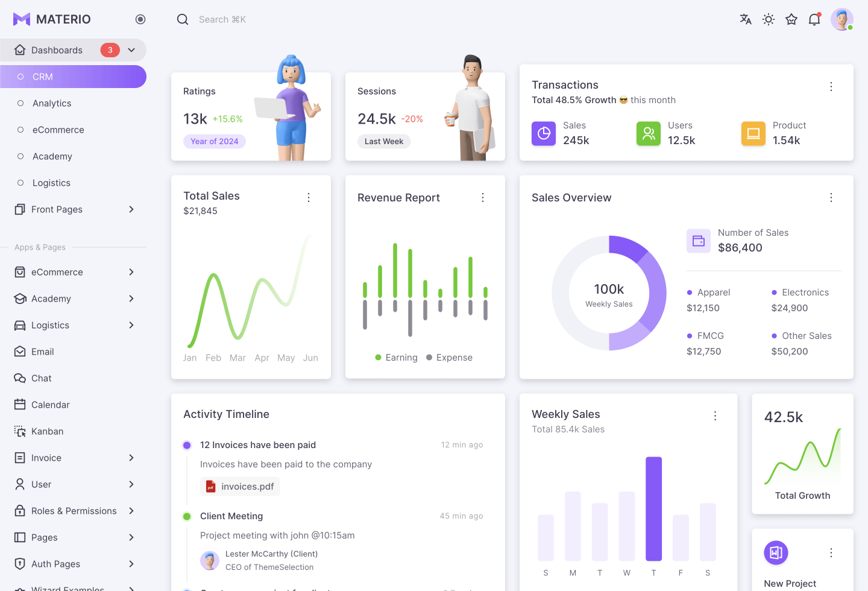The width and height of the screenshot is (868, 591).
Task: Click the Logistics car icon
Action: point(20,325)
